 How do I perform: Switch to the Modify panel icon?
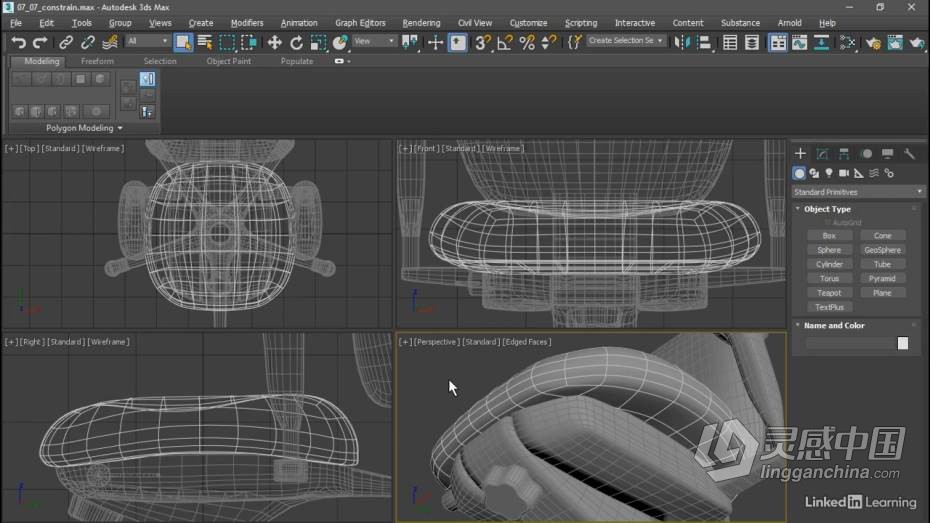[x=822, y=154]
